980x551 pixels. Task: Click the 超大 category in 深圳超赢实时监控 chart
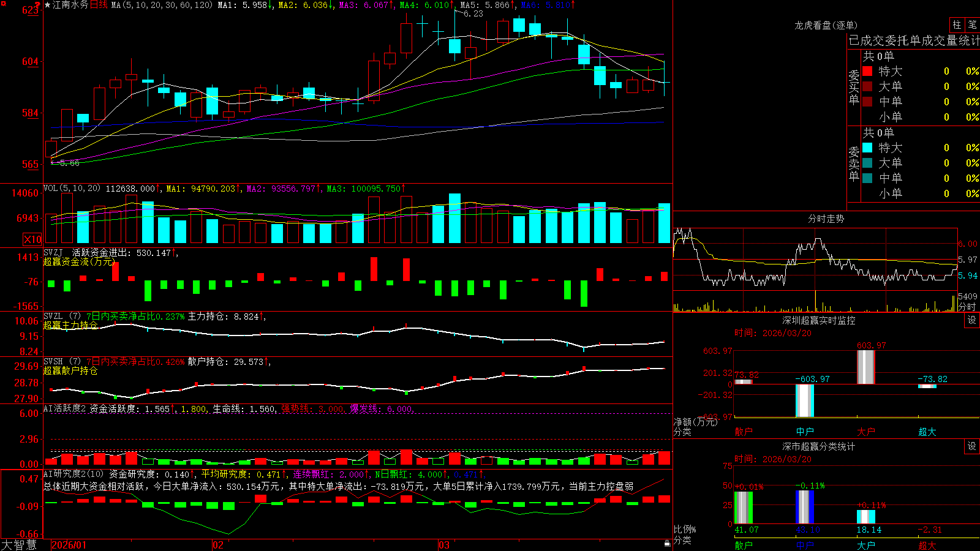coord(927,432)
